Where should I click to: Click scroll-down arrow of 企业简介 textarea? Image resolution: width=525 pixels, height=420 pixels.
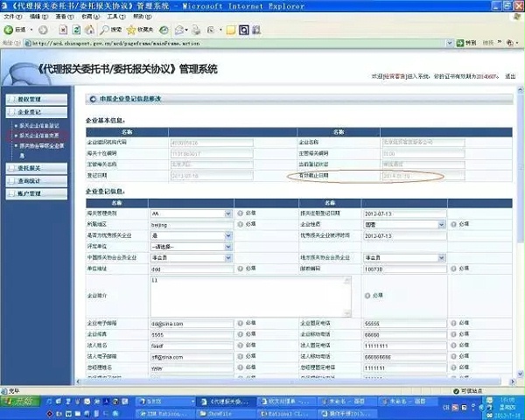347,313
